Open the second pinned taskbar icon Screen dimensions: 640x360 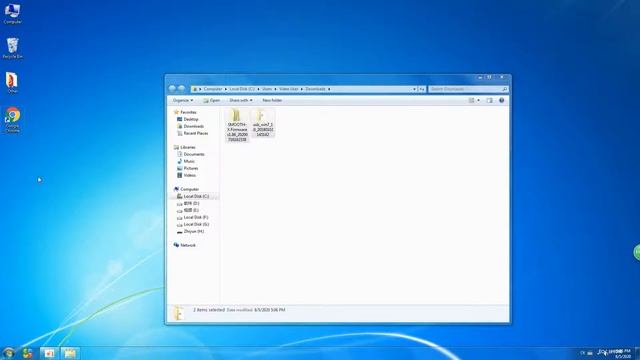tap(28, 353)
